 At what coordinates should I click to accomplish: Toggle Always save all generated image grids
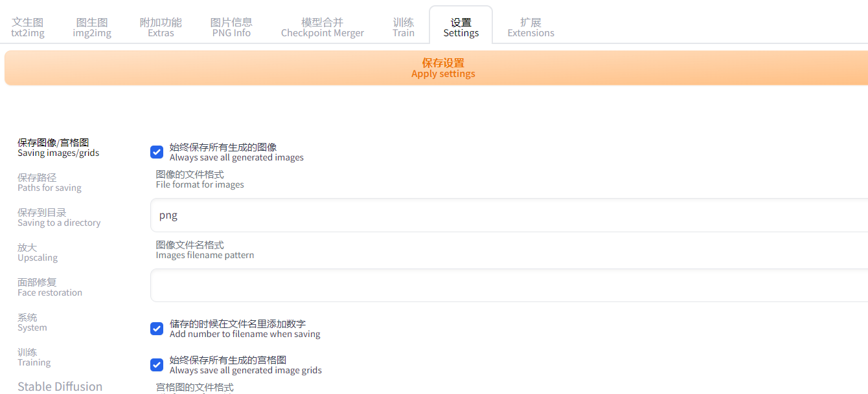point(157,365)
